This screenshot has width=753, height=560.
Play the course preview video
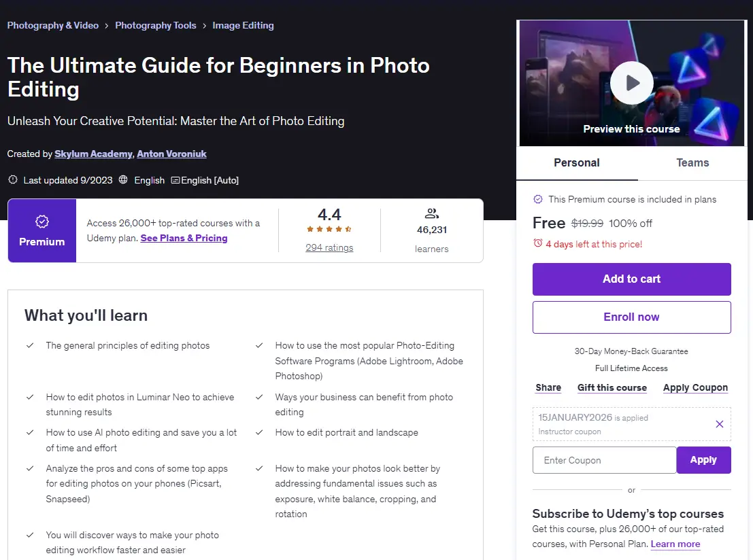point(631,83)
